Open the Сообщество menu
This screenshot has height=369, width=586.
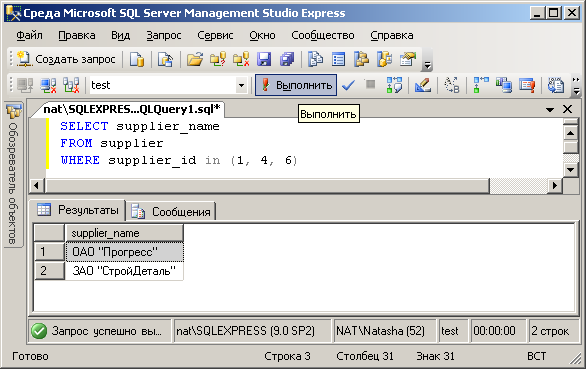coord(323,35)
